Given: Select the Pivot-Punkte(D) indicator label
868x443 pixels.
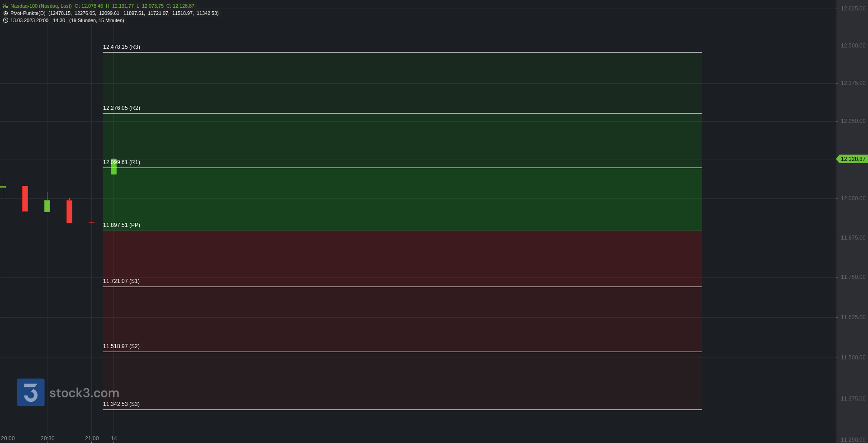Looking at the screenshot, I should point(28,13).
